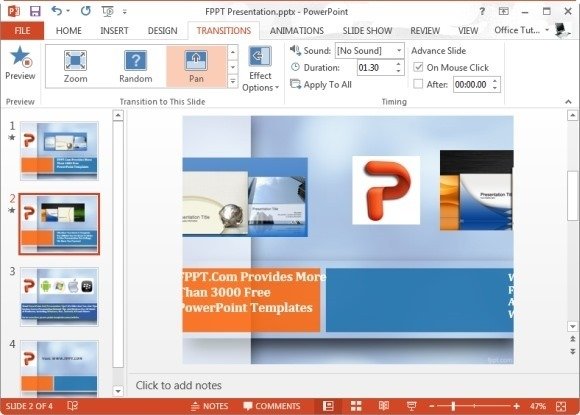
Task: Go to previous row in transition gallery
Action: [x=233, y=53]
